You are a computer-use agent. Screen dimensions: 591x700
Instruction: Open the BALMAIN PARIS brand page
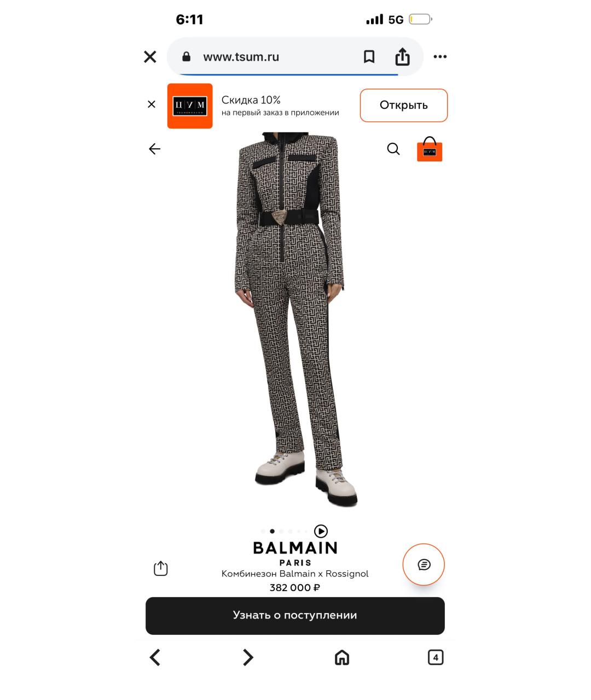[x=296, y=553]
